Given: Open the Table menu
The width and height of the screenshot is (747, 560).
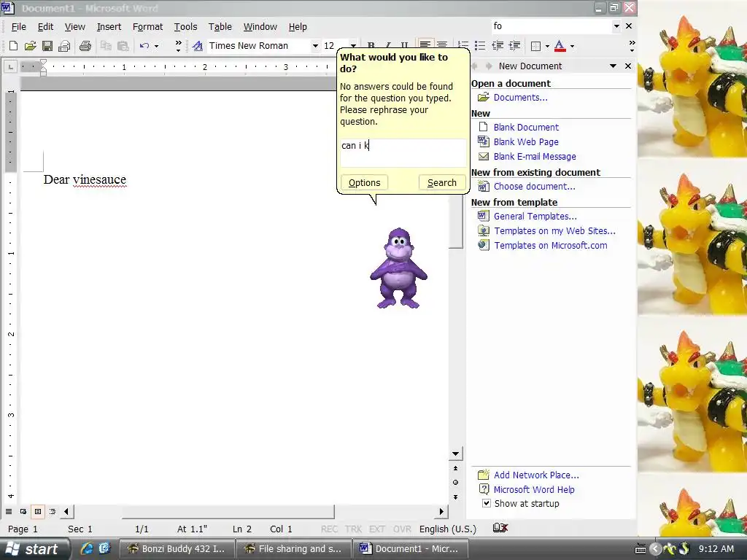Looking at the screenshot, I should tap(220, 27).
